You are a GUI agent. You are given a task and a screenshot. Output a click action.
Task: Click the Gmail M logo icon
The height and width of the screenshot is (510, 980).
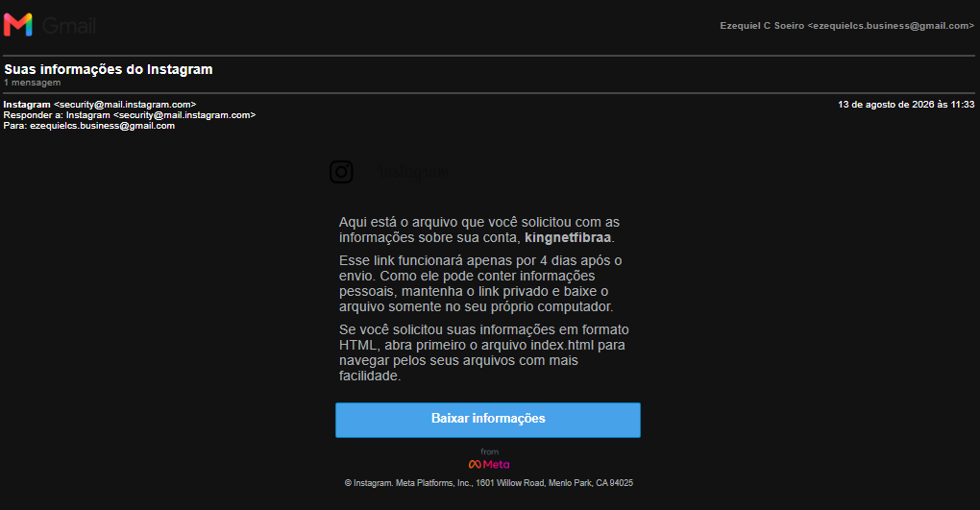(17, 25)
